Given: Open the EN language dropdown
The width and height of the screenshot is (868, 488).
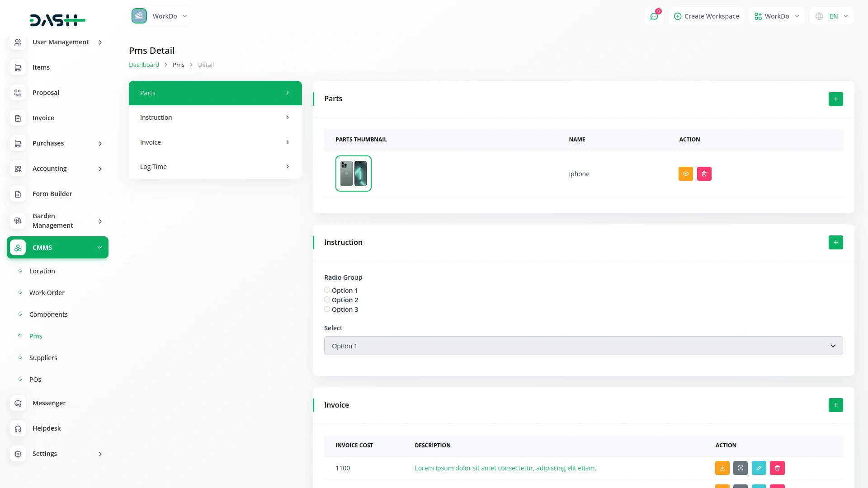Looking at the screenshot, I should 832,16.
